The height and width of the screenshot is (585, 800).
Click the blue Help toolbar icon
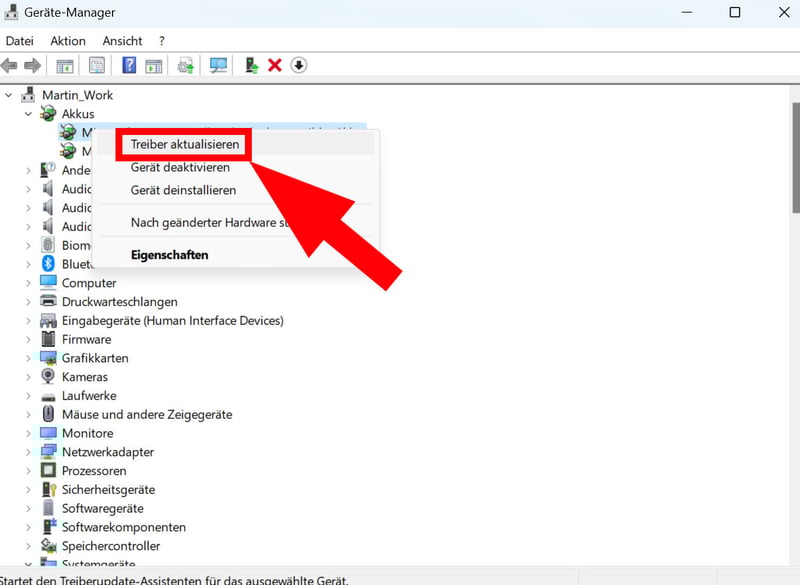pyautogui.click(x=129, y=66)
